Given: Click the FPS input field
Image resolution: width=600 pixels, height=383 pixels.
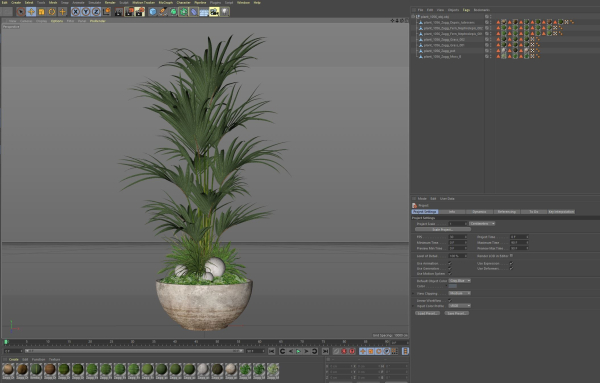Looking at the screenshot, I should pyautogui.click(x=458, y=237).
